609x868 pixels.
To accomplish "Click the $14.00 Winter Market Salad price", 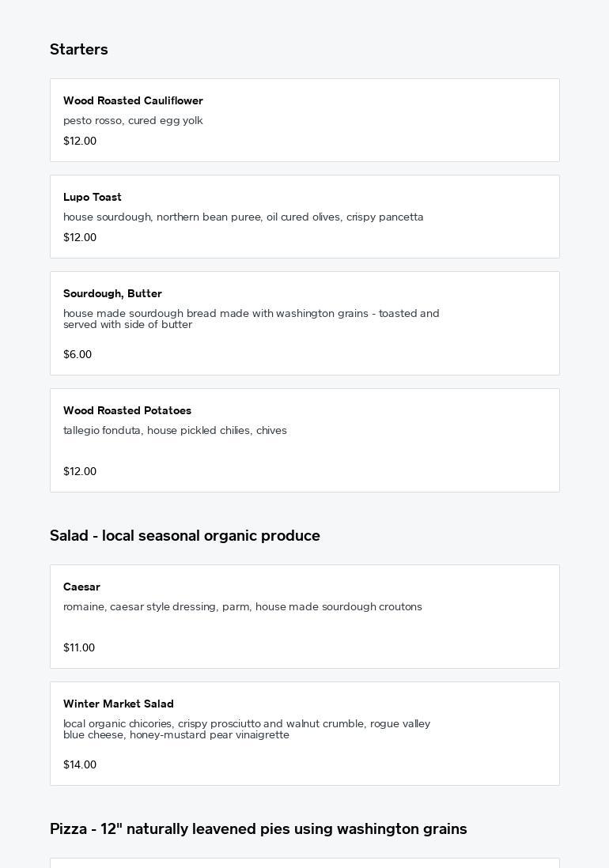I will pos(80,764).
